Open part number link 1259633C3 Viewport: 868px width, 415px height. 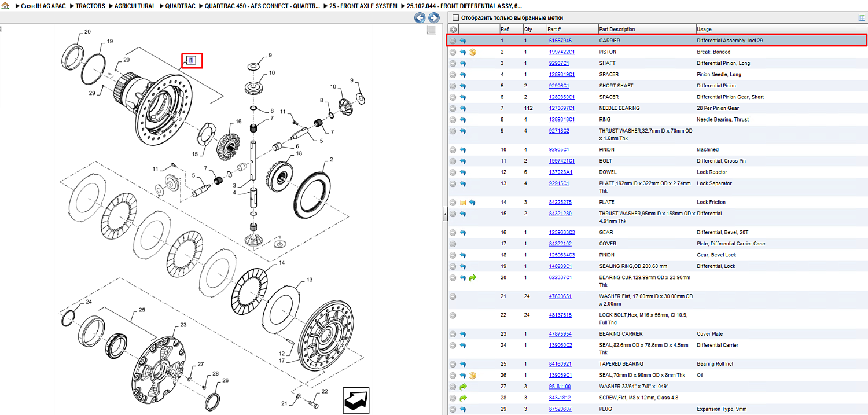562,233
